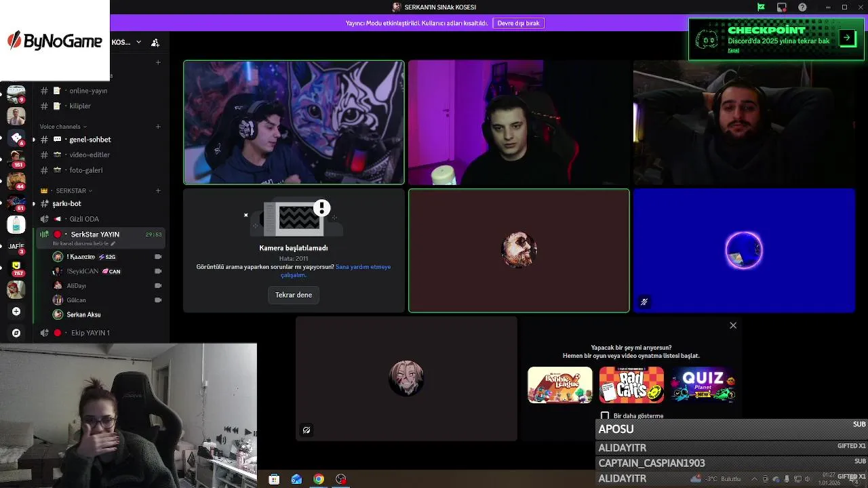
Task: Open Discord help question mark icon
Action: (x=803, y=7)
